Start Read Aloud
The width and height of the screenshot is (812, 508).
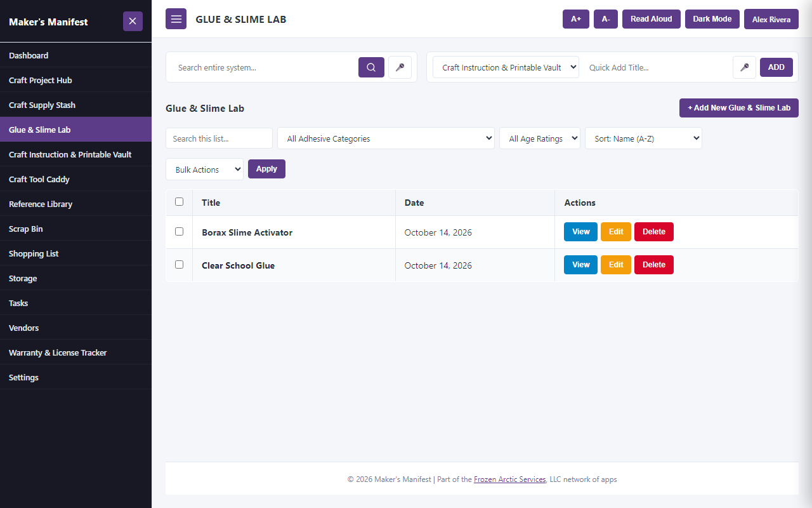tap(652, 19)
